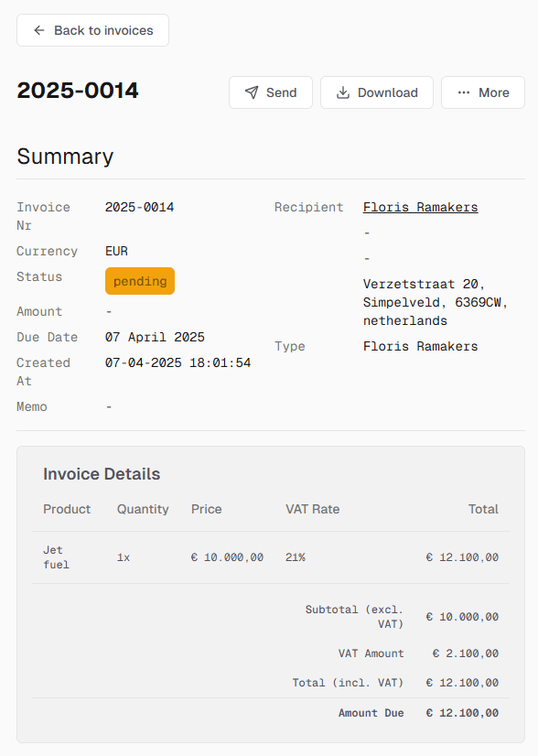This screenshot has height=756, width=538.
Task: Click the three-dots More icon
Action: click(x=464, y=92)
